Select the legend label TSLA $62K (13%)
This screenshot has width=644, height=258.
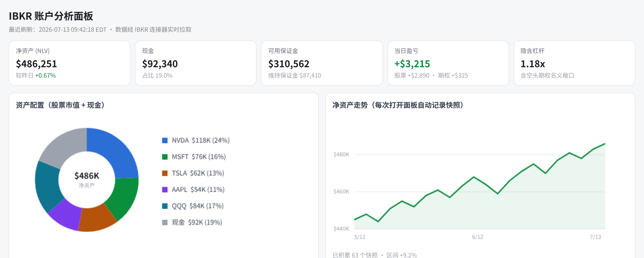click(198, 173)
